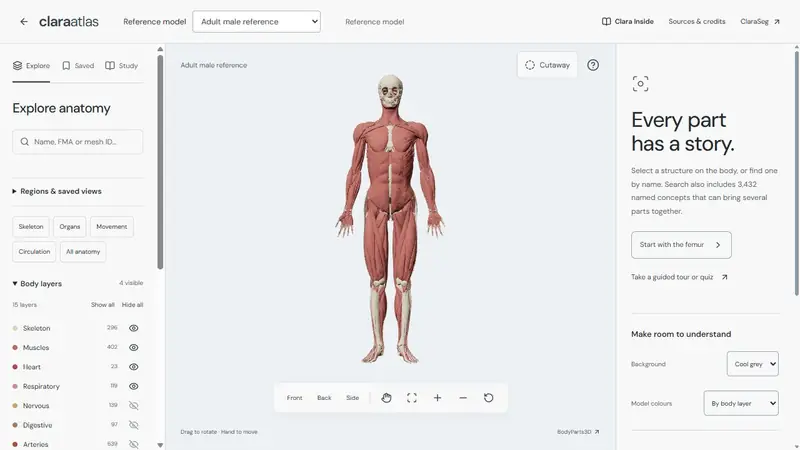The height and width of the screenshot is (450, 800).
Task: Select the Front view
Action: [x=294, y=397]
